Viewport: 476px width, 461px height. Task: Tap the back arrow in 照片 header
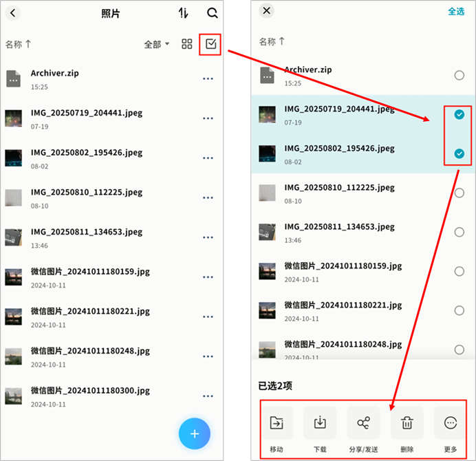(13, 13)
